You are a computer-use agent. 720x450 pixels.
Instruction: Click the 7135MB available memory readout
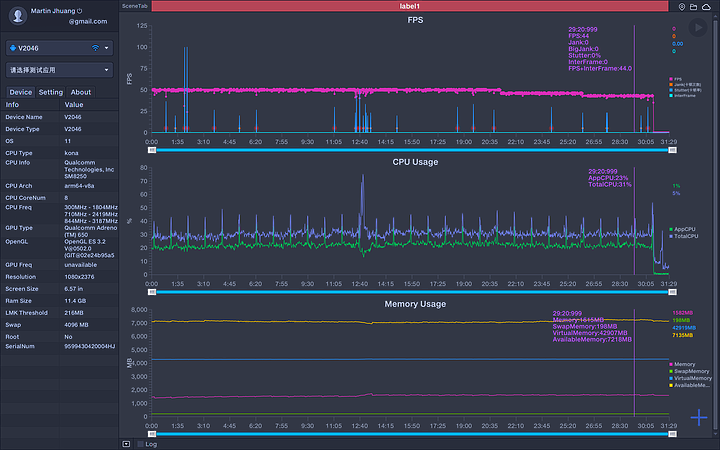[682, 335]
